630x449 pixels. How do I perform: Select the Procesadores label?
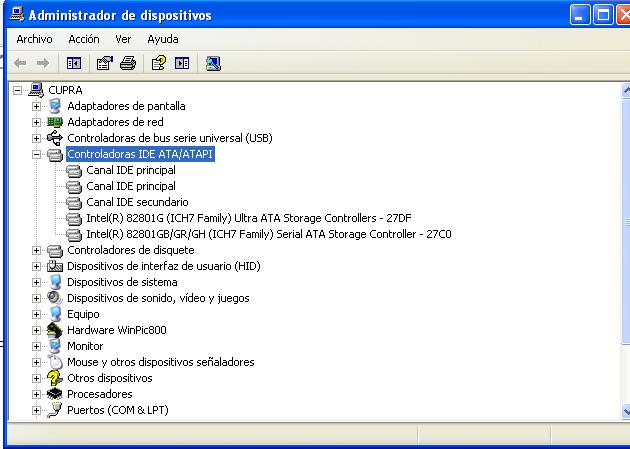(x=100, y=394)
